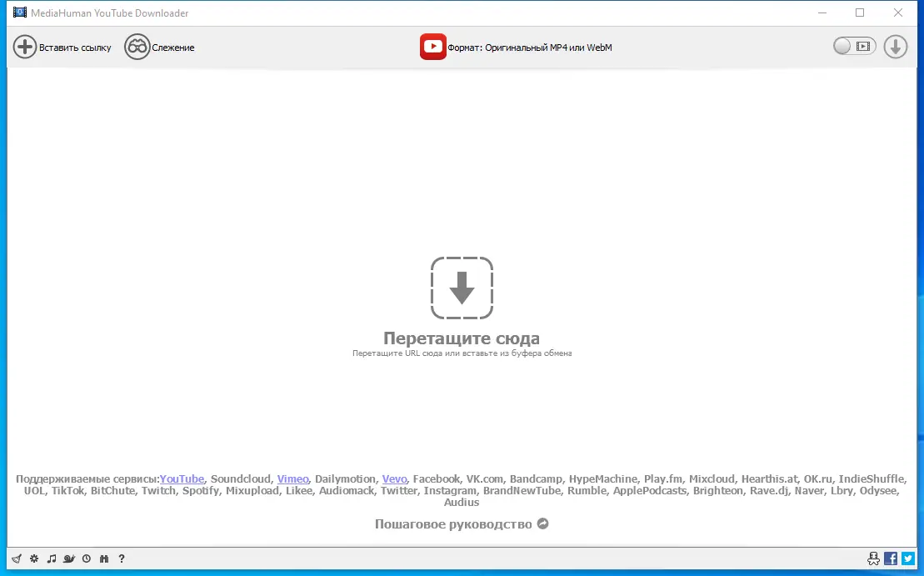The image size is (924, 576).
Task: Click the anonymous spy-hat icon at the bottom right
Action: [873, 558]
